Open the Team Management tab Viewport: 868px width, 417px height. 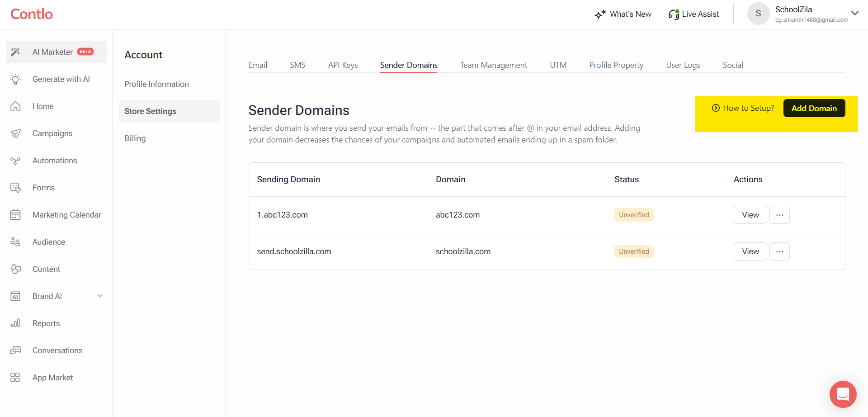[x=494, y=65]
